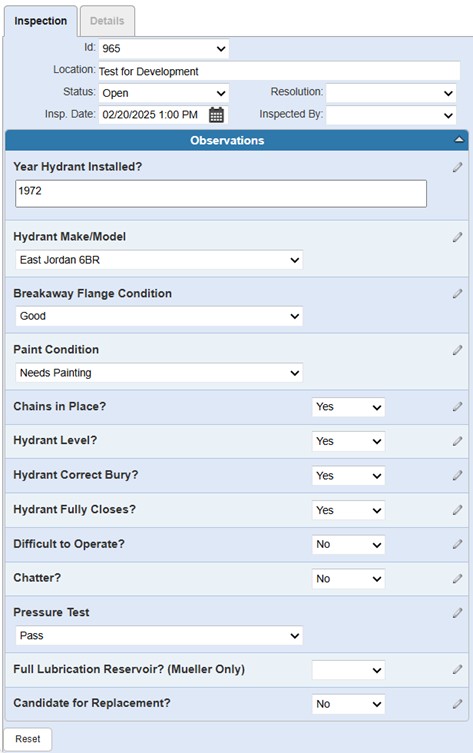Open the Paint Condition dropdown
The image size is (473, 753).
pos(159,373)
